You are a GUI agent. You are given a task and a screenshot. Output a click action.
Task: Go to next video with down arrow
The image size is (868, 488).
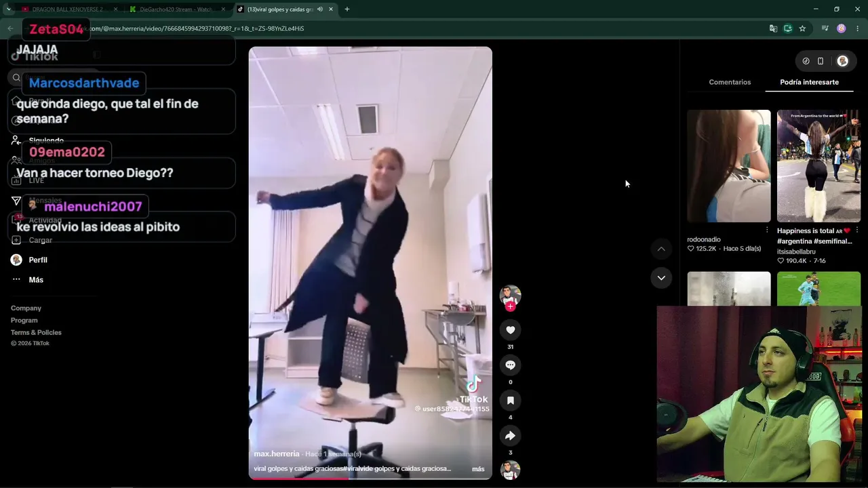pos(661,278)
